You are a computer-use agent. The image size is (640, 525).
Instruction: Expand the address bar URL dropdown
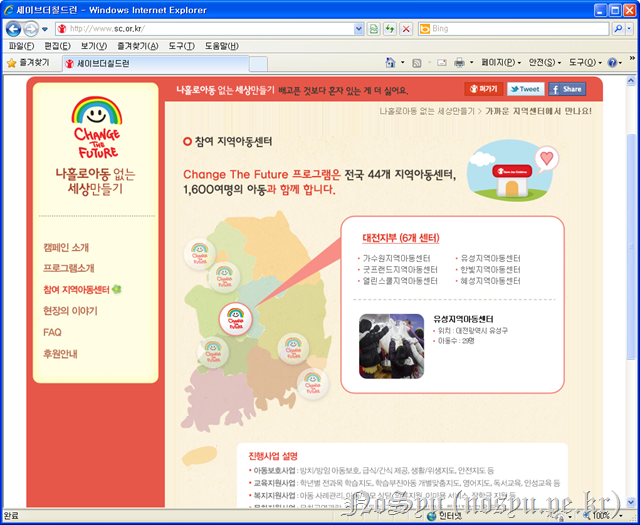360,29
